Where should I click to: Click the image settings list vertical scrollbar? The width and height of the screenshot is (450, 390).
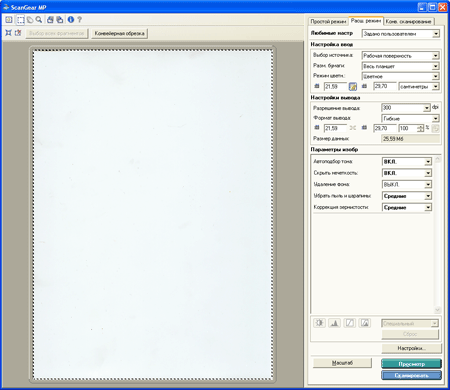click(x=438, y=235)
